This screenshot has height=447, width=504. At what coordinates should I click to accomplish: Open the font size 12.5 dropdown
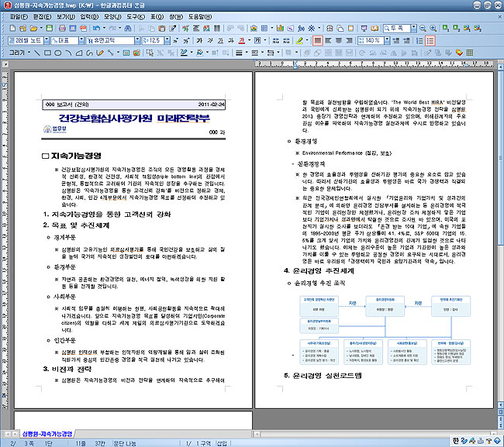click(167, 40)
